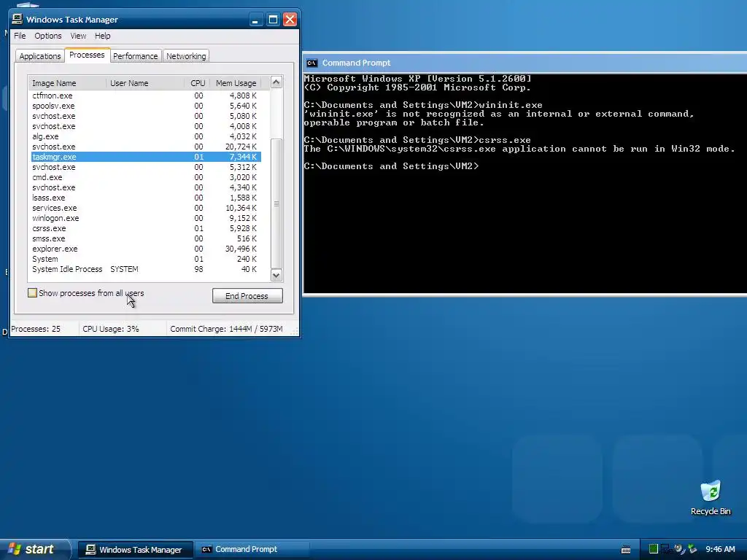Click the Command Prompt window title bar
Screen dimensions: 747x560
[x=524, y=63]
